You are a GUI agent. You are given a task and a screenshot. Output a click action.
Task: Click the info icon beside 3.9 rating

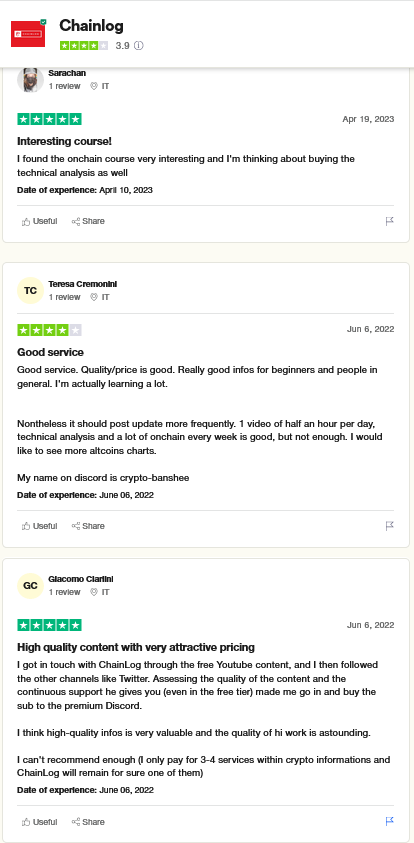(139, 46)
